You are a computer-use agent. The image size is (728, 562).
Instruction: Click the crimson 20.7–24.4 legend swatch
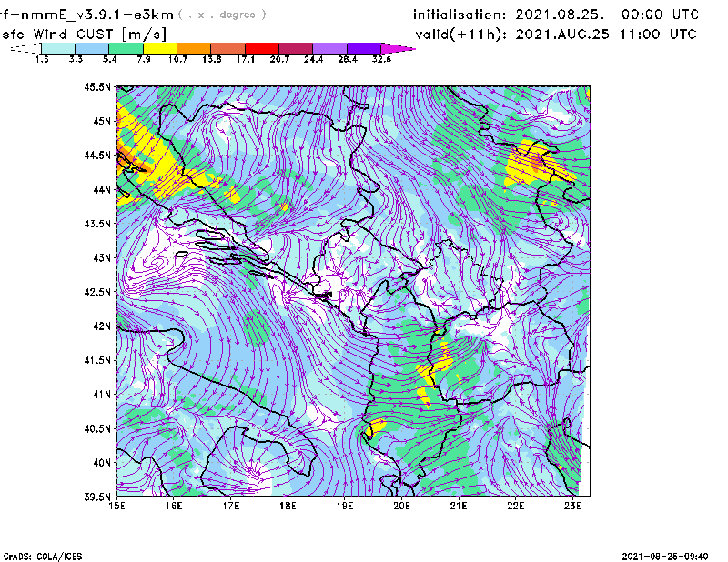(297, 48)
